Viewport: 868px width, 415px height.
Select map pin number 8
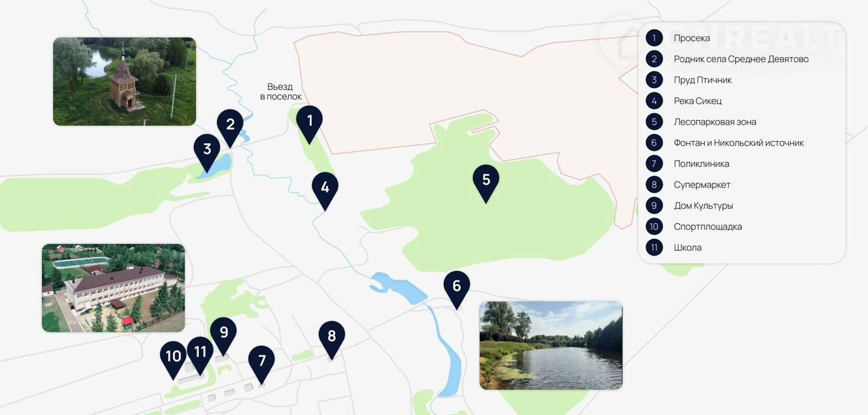[332, 340]
